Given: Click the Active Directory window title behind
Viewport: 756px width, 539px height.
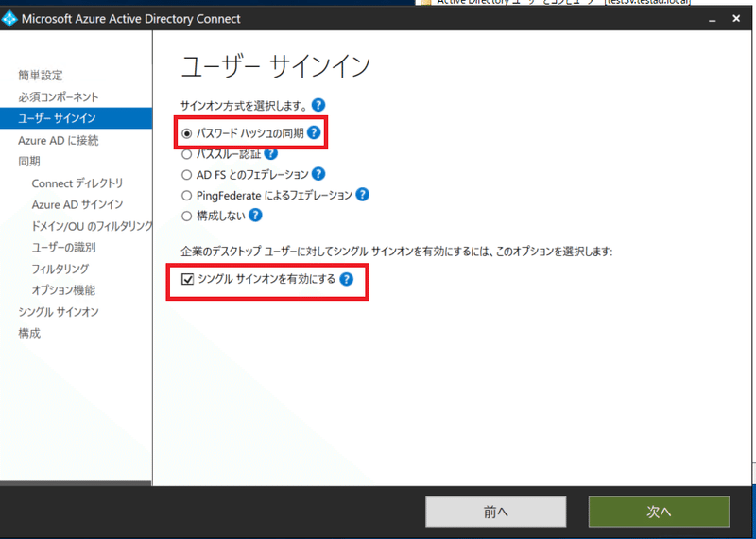Looking at the screenshot, I should click(564, 3).
